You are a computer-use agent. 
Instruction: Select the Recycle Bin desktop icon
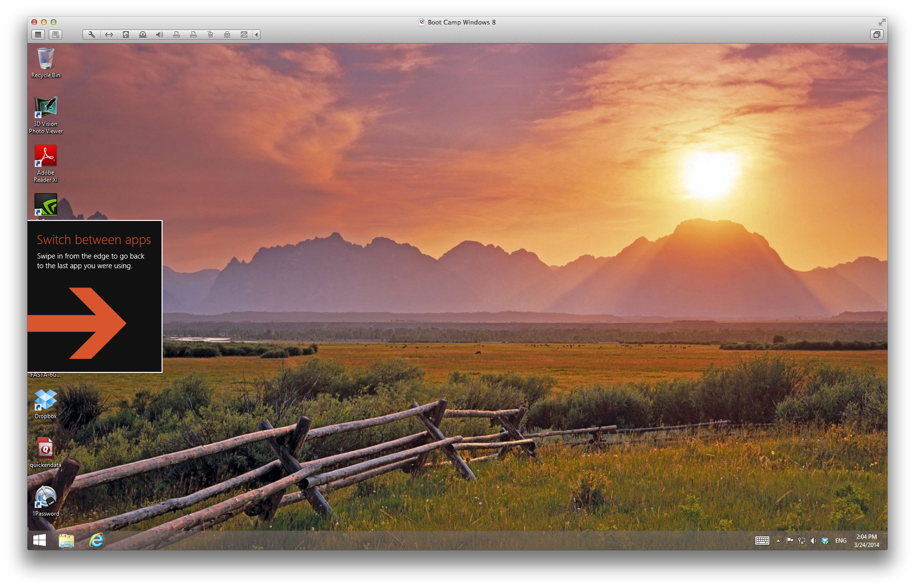(46, 63)
